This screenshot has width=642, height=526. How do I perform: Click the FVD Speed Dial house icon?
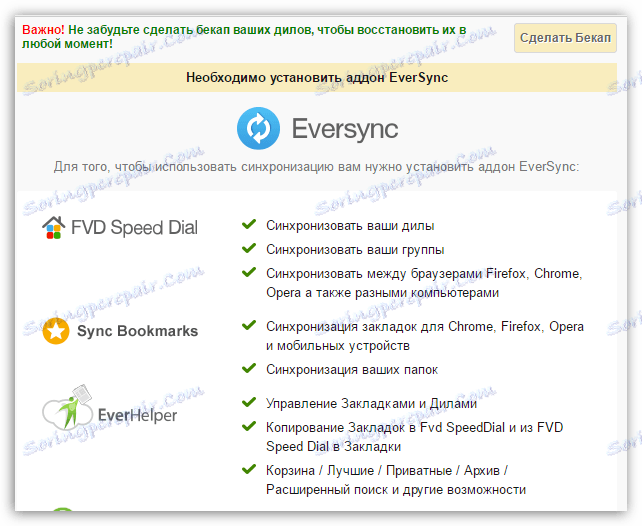tap(53, 228)
